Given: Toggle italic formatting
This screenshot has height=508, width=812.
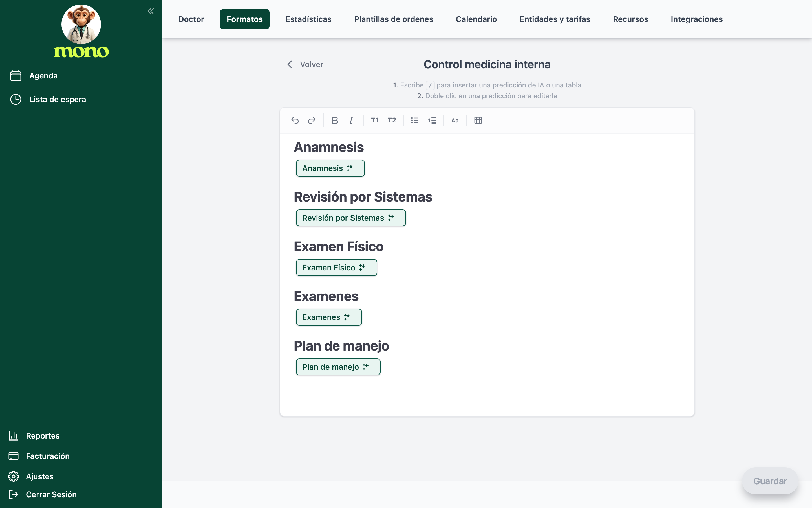Looking at the screenshot, I should click(x=351, y=120).
